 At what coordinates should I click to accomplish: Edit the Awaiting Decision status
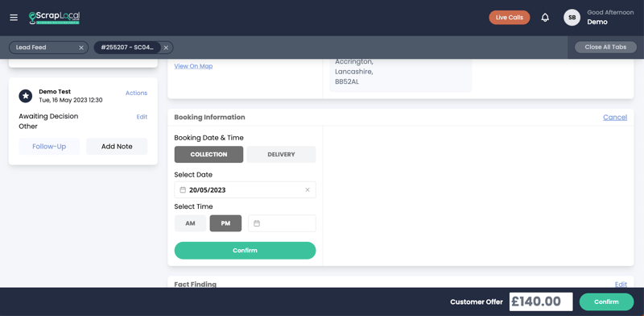tap(142, 117)
